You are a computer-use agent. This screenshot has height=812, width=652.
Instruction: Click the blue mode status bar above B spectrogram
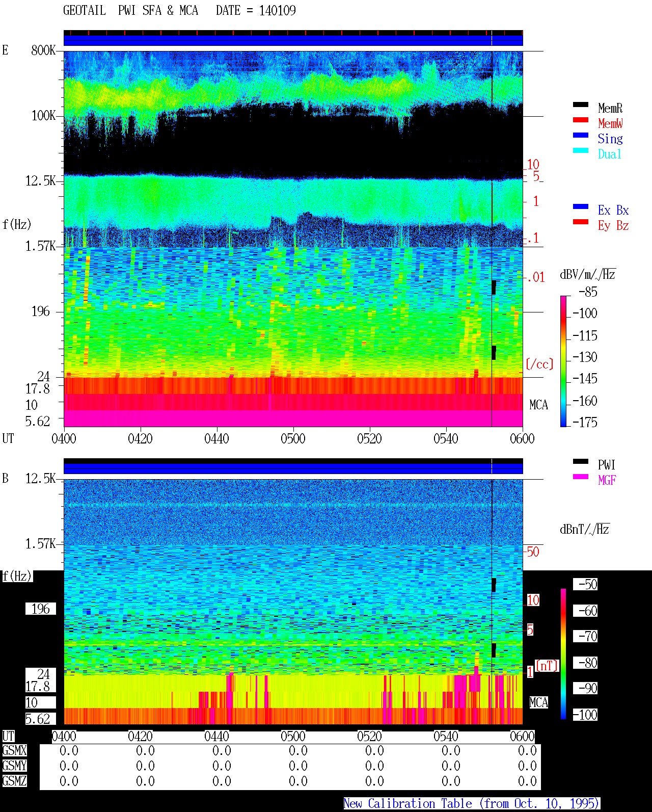coord(293,468)
